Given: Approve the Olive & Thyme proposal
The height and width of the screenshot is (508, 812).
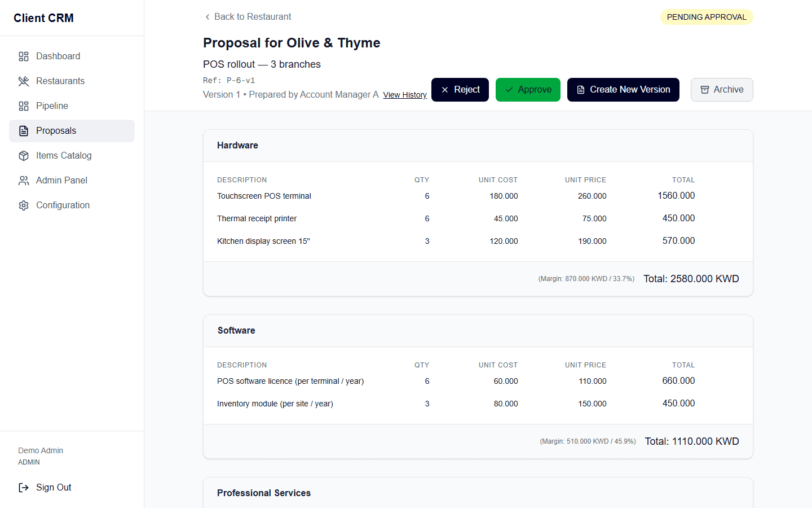Looking at the screenshot, I should (x=528, y=90).
